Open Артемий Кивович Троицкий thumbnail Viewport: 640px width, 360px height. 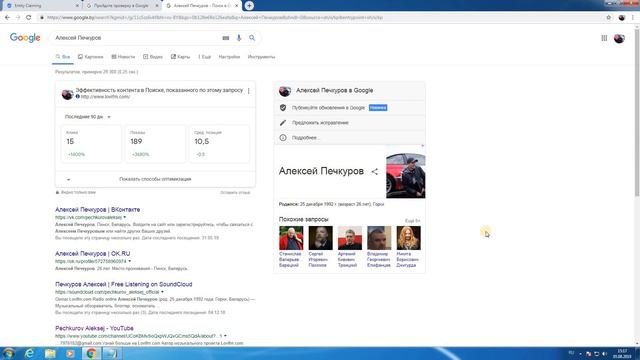(x=349, y=238)
